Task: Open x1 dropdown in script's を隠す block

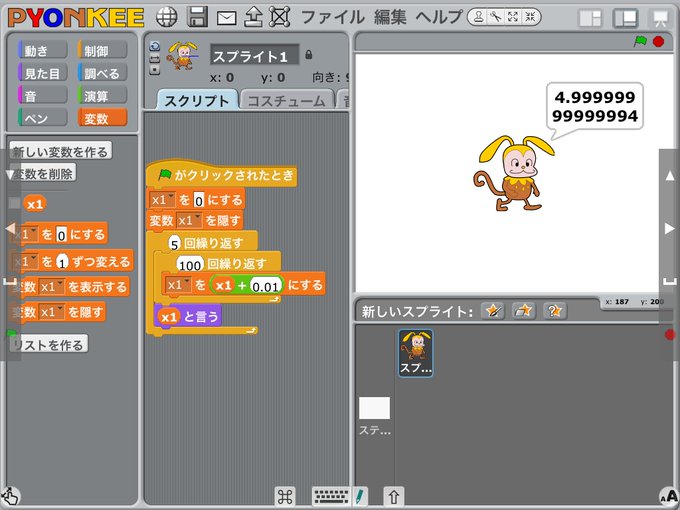Action: click(189, 220)
